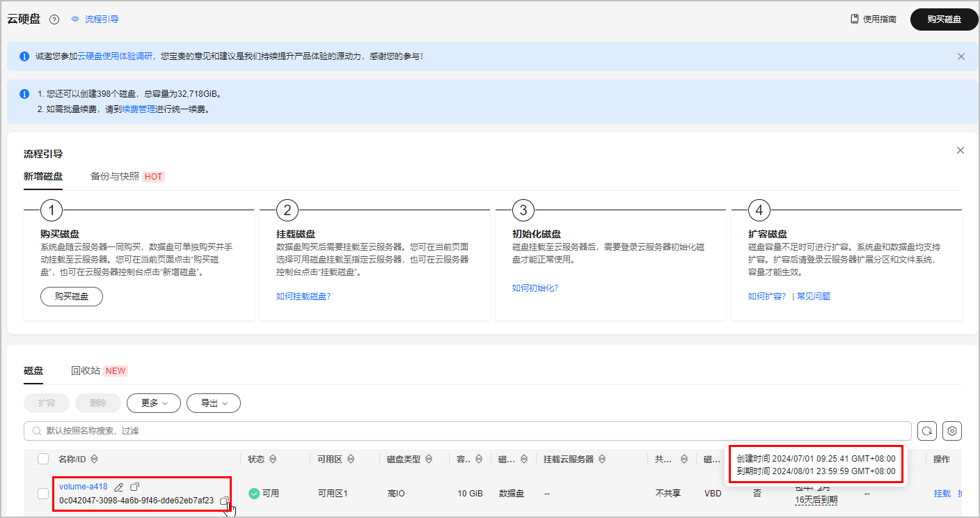Open the 更多 dropdown menu
Viewport: 980px width, 518px height.
(153, 403)
